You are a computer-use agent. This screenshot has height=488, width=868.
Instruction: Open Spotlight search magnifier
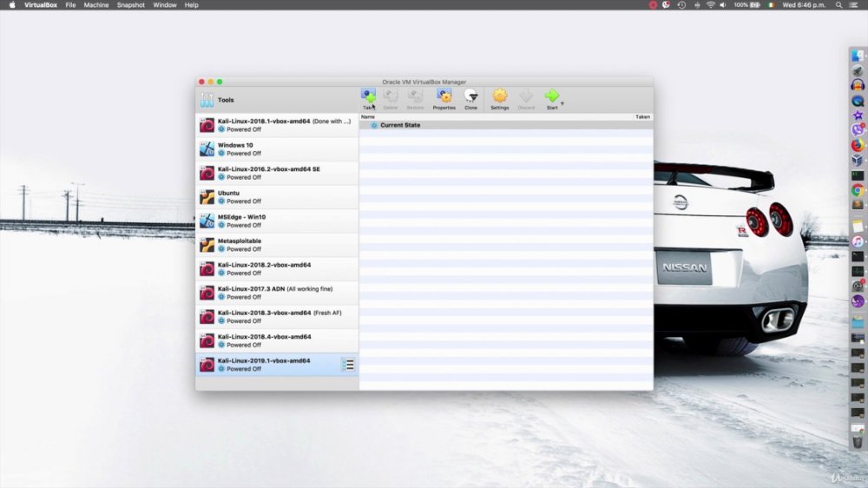tap(838, 5)
